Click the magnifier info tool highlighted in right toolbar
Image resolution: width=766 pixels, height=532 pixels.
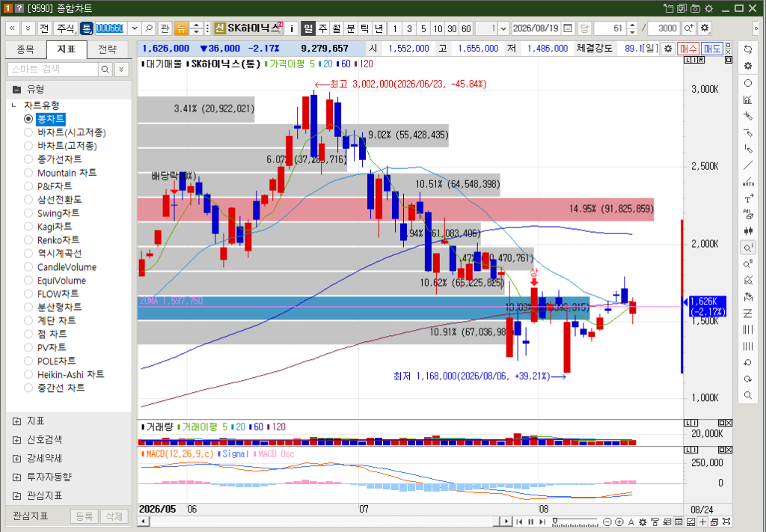(x=748, y=248)
